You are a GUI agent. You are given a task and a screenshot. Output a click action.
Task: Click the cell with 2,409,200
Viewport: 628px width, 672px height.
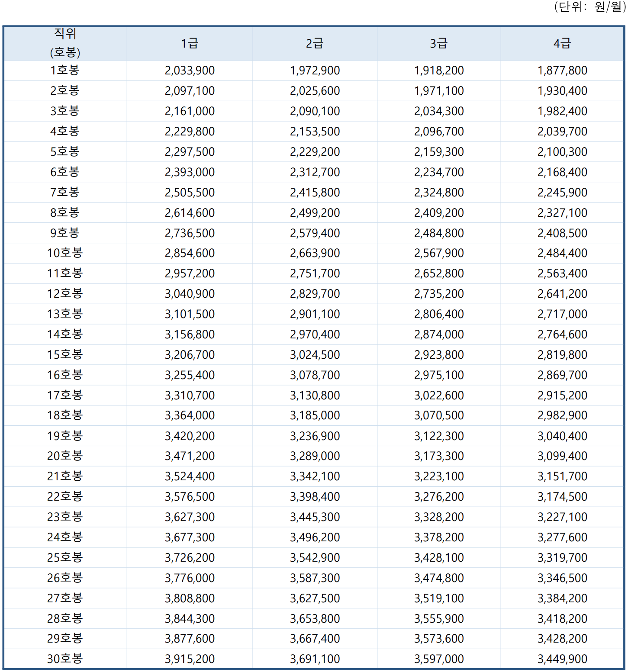click(x=439, y=213)
